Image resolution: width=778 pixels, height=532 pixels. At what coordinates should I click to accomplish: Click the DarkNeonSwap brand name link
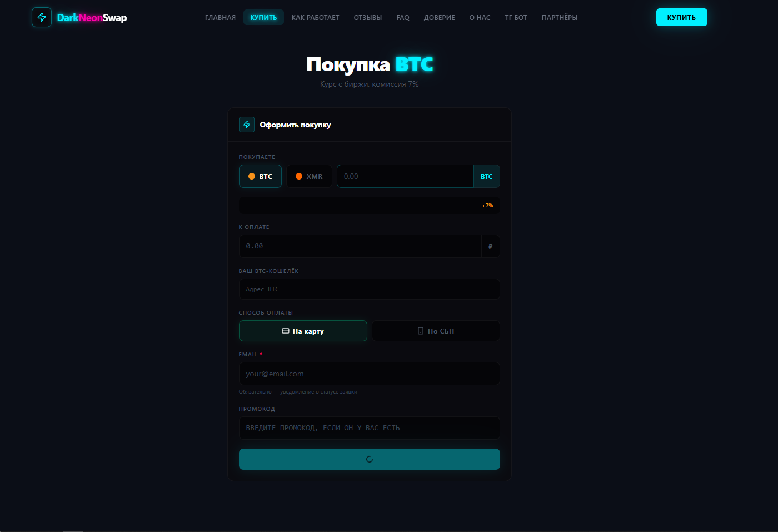click(x=92, y=18)
